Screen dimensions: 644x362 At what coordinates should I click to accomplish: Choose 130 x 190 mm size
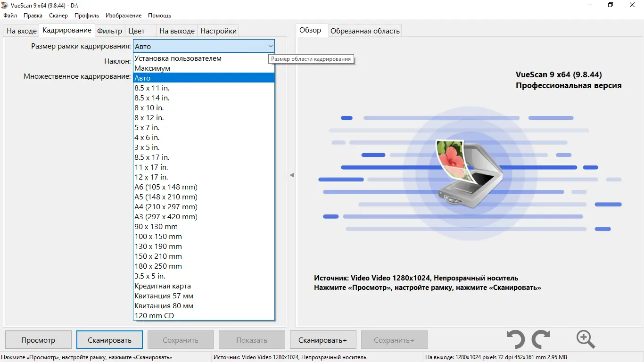tap(204, 246)
